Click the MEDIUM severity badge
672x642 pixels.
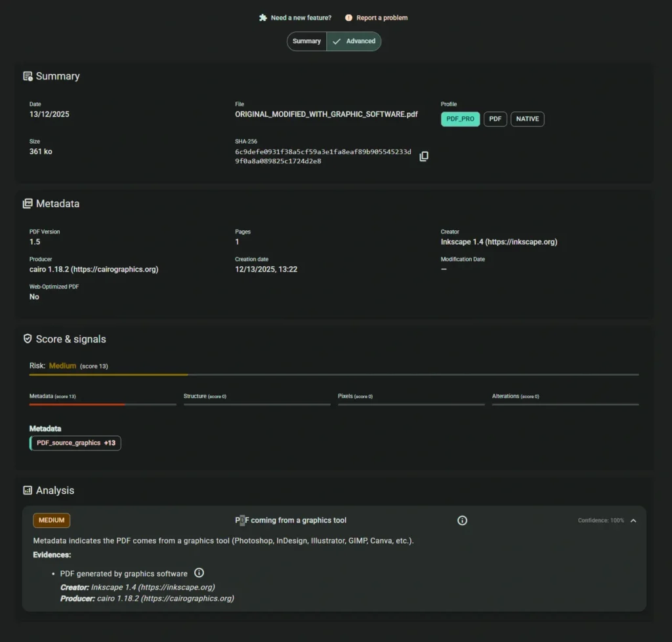51,521
